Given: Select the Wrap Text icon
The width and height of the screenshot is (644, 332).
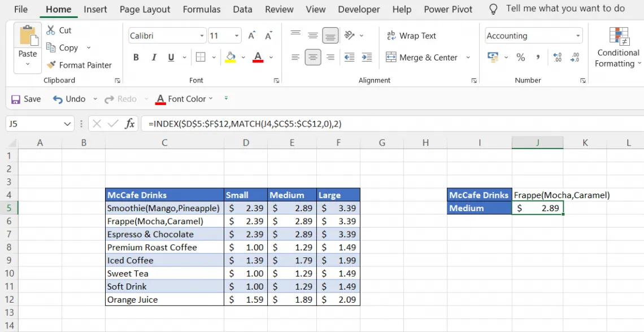Looking at the screenshot, I should 412,35.
